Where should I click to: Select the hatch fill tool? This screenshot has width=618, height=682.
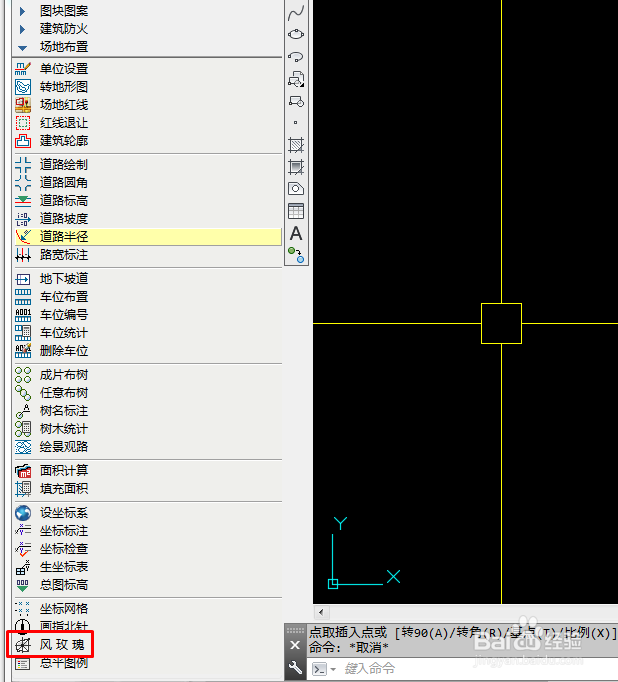296,145
